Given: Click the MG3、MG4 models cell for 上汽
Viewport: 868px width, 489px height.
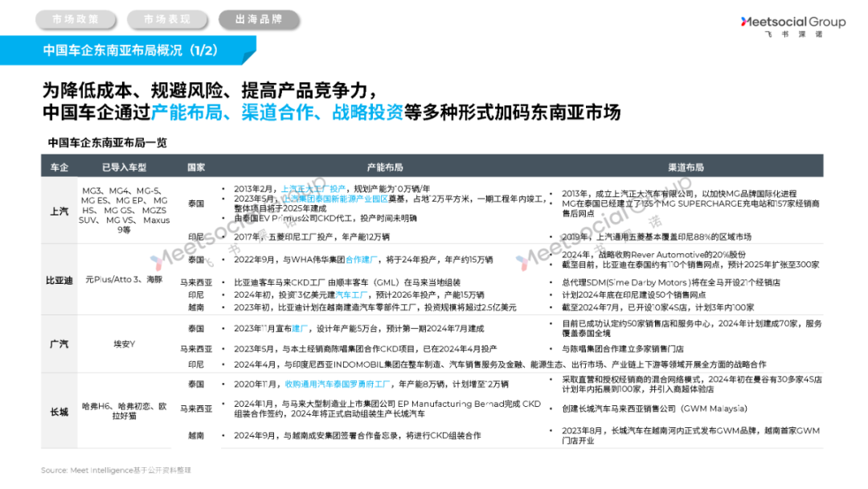Looking at the screenshot, I should (124, 210).
